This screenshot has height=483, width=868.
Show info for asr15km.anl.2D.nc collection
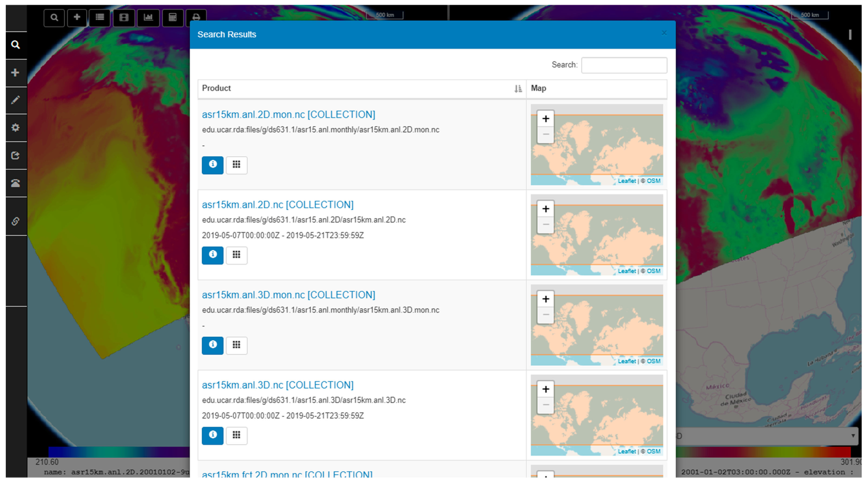[212, 255]
